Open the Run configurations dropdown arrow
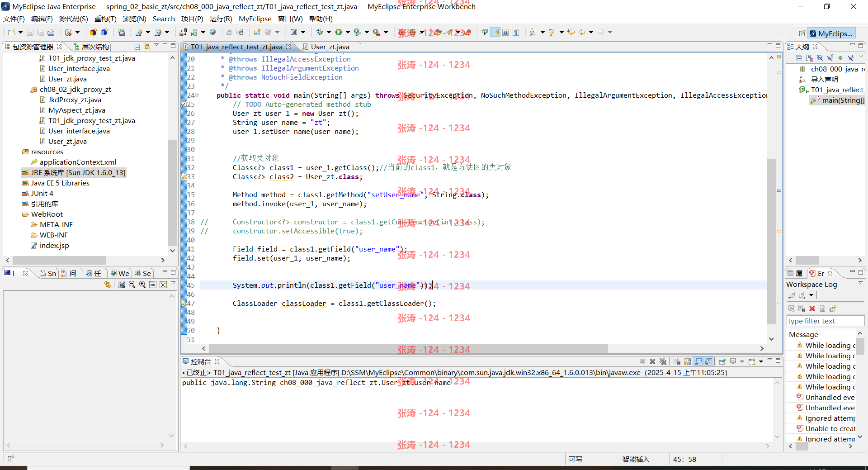This screenshot has width=868, height=470. (x=348, y=32)
